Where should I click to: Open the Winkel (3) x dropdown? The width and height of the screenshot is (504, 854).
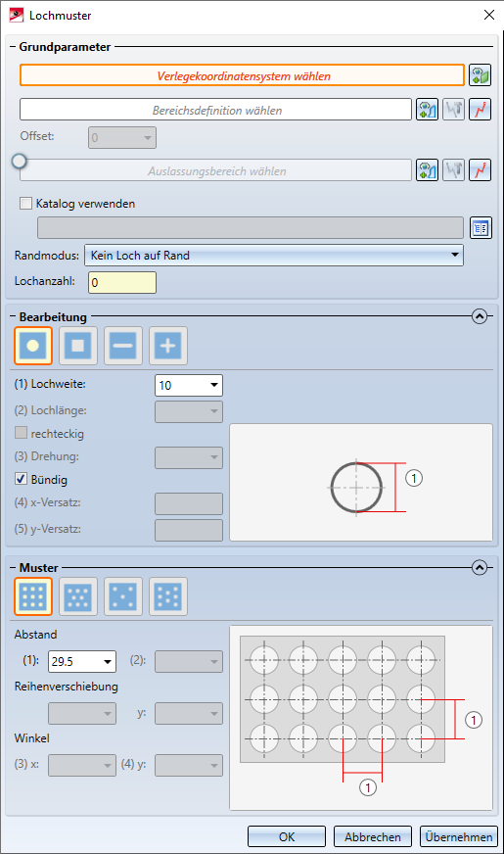pos(81,765)
